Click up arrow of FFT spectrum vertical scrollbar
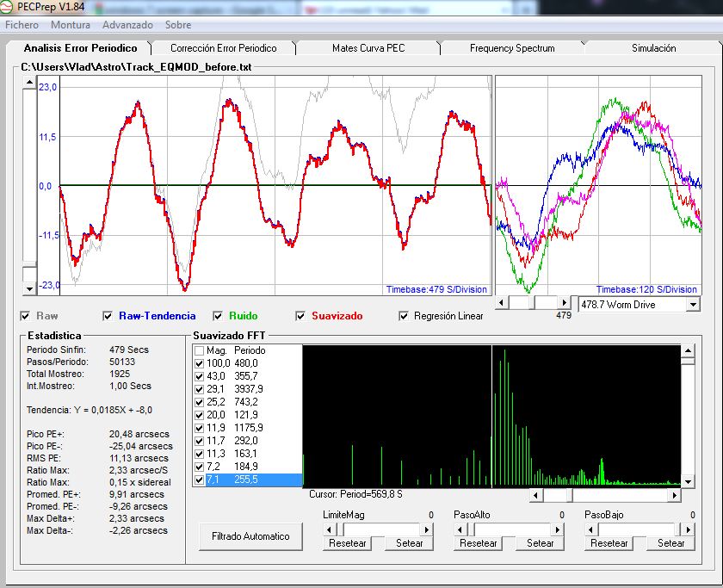723x588 pixels. point(688,350)
